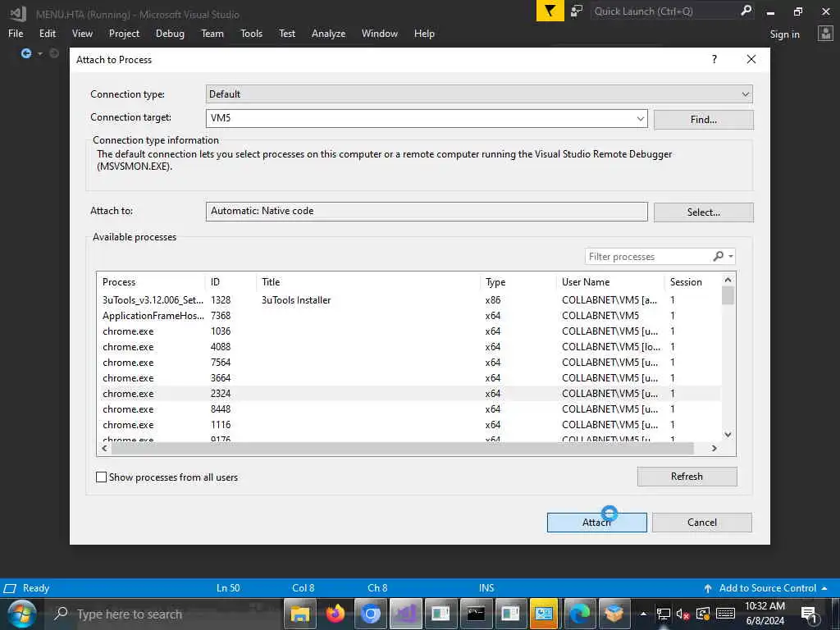Open the feedback icon beside Quick Launch
The height and width of the screenshot is (630, 840).
[577, 11]
